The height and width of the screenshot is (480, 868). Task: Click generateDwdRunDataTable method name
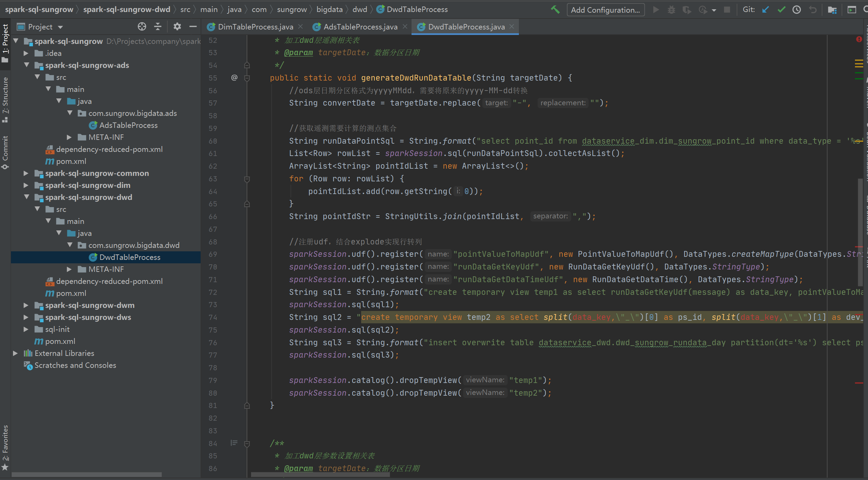point(416,78)
